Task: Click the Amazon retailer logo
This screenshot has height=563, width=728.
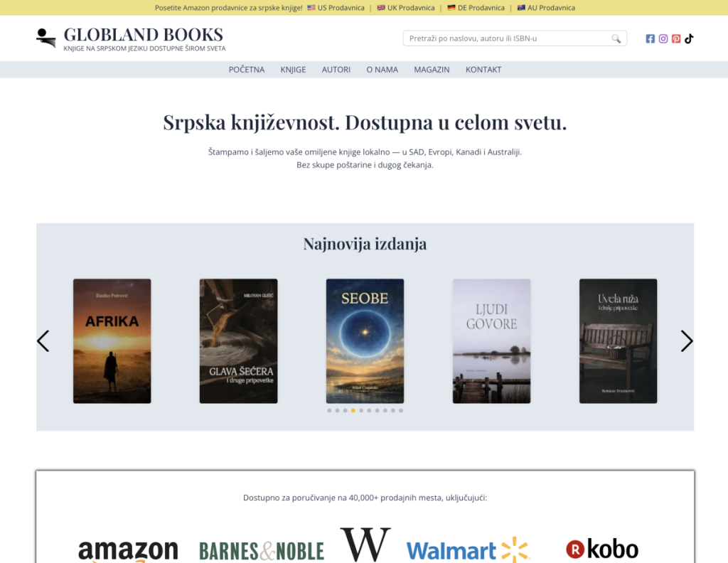Action: [128, 550]
